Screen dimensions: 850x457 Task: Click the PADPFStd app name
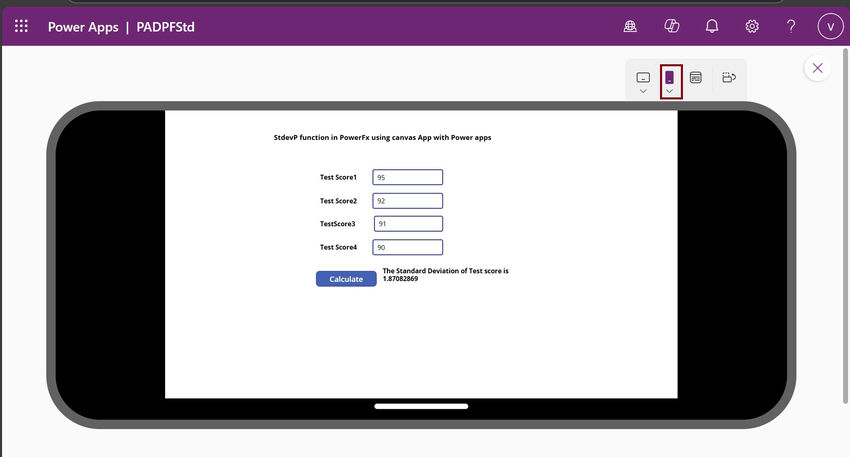(x=165, y=27)
